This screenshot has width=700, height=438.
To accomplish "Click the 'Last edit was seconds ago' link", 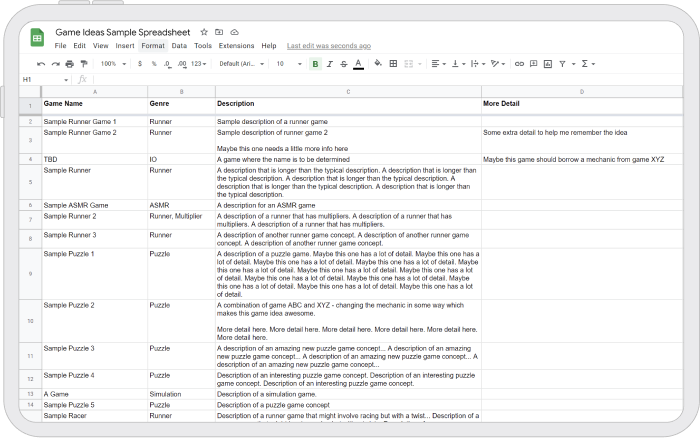I will click(328, 46).
